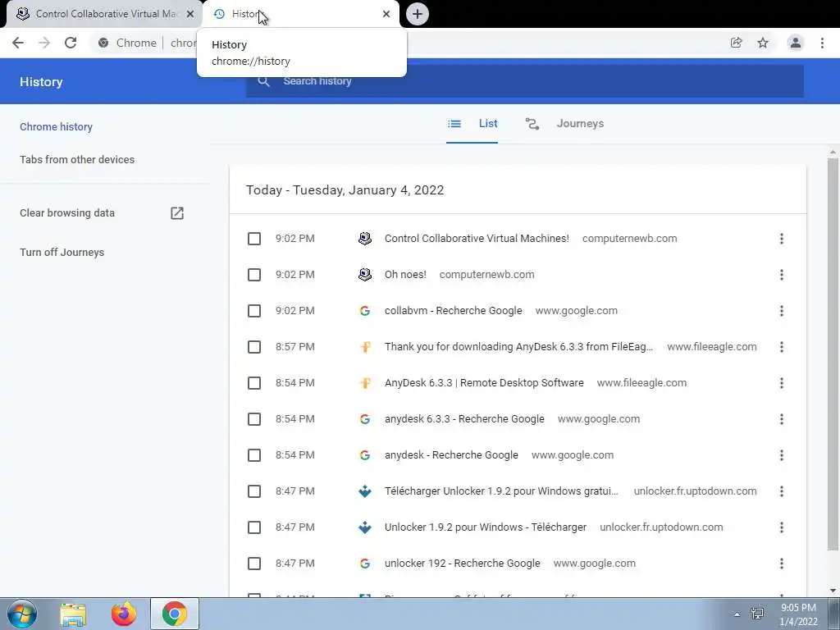Check the box for Control Collaborative Virtual Machines! entry
Viewport: 840px width, 630px height.
pos(254,239)
